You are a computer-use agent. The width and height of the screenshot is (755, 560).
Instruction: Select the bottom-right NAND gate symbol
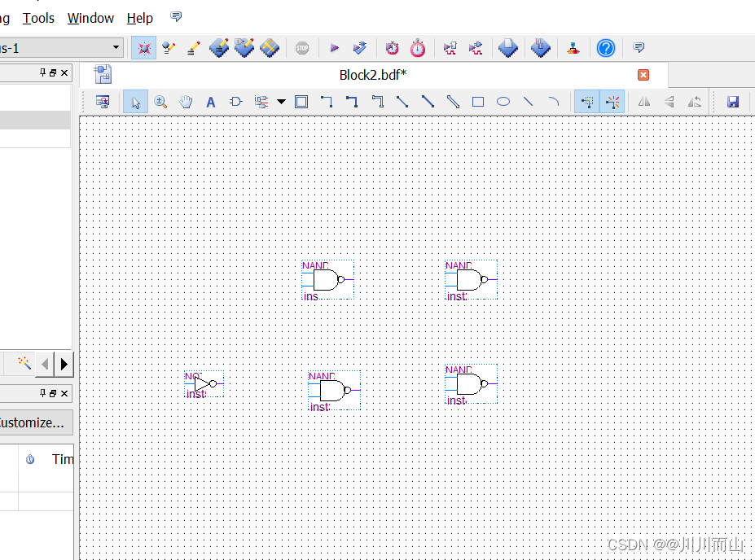point(472,384)
